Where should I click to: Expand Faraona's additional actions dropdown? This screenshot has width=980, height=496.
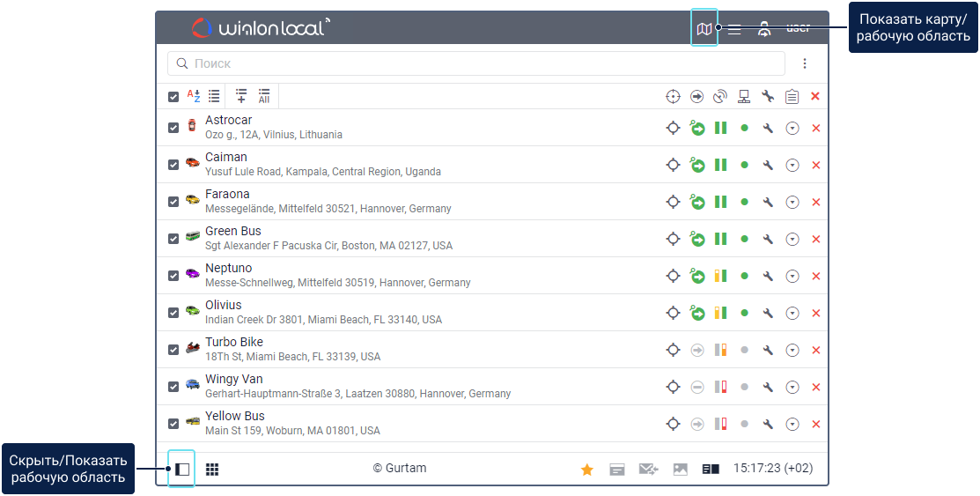click(792, 202)
